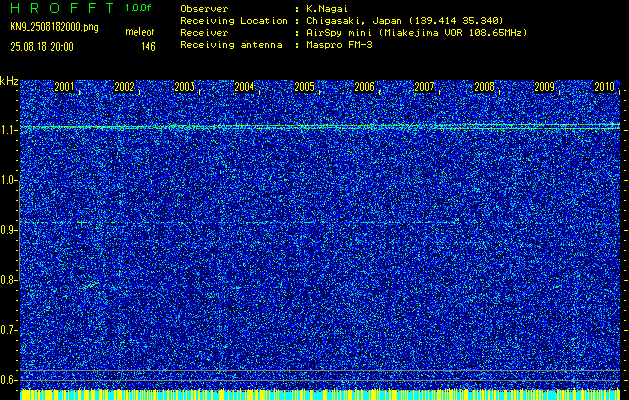Click time marker 2003
Viewport: 629px width, 400px height.
coord(185,87)
